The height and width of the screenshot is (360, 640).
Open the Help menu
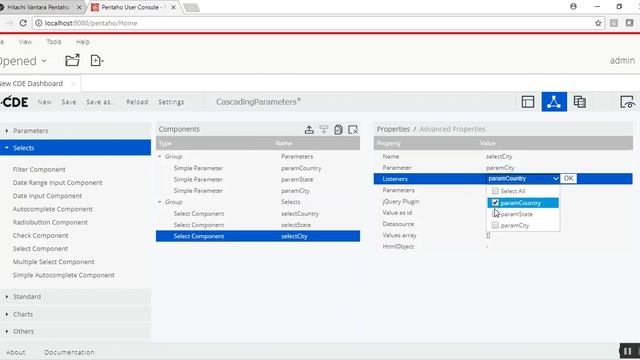pos(82,42)
